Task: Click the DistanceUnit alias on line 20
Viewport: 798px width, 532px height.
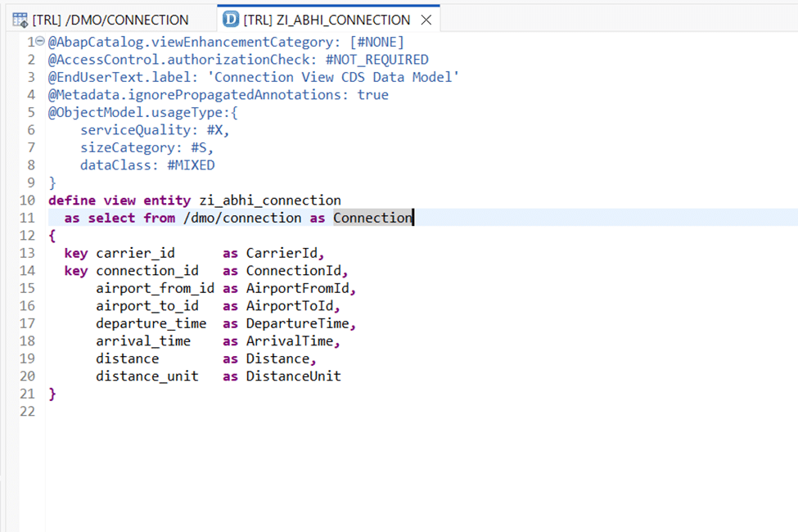Action: (293, 376)
